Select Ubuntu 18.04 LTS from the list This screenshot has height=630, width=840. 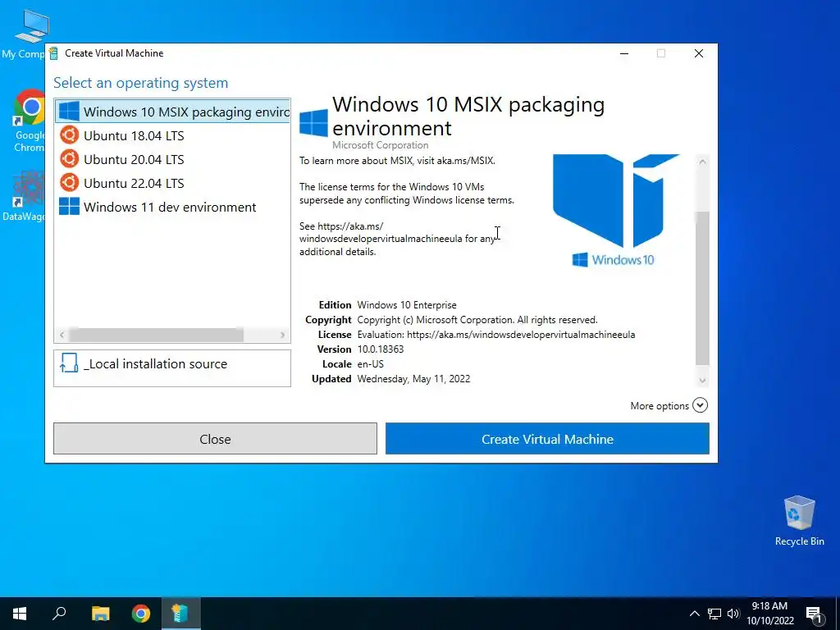(x=172, y=135)
